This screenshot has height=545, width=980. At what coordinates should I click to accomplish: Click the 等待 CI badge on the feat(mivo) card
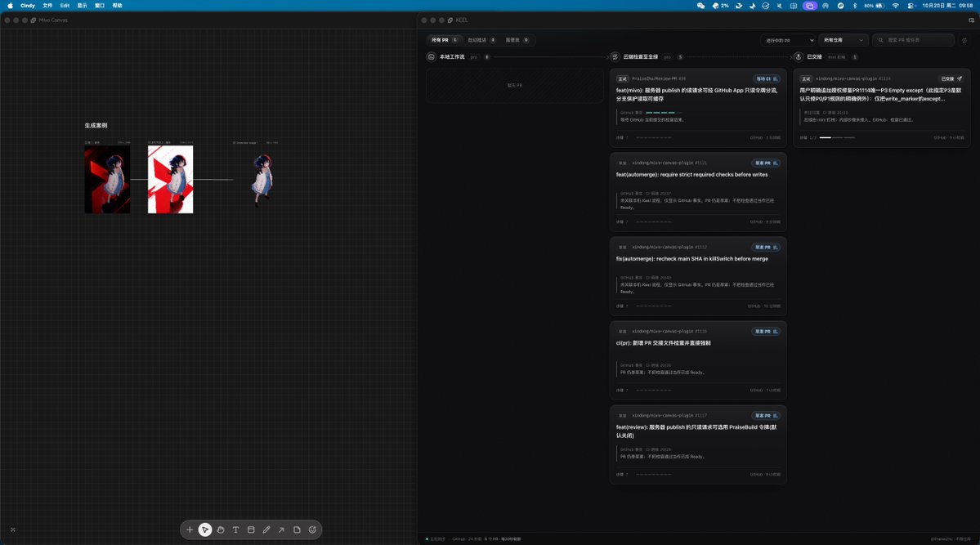(766, 78)
